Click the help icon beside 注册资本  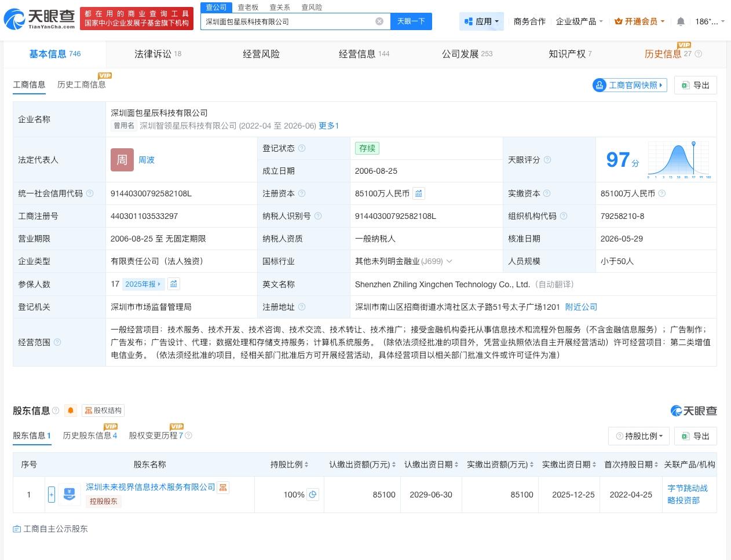(302, 193)
